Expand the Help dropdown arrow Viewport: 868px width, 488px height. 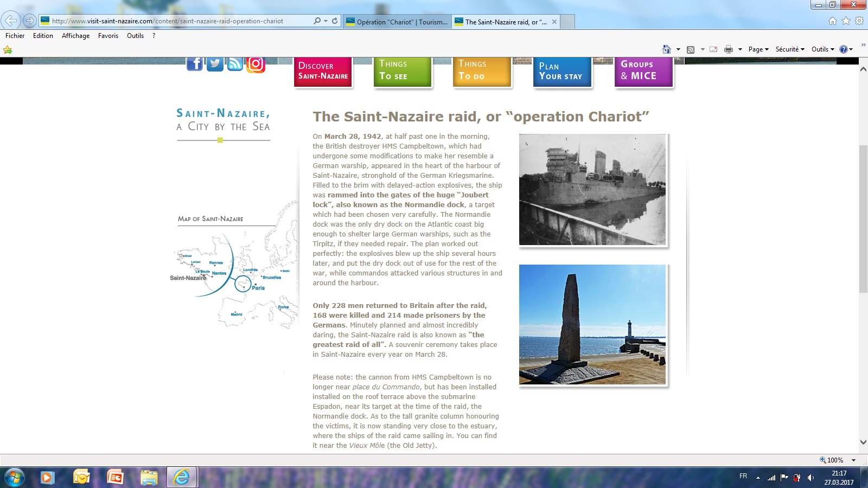coord(851,49)
